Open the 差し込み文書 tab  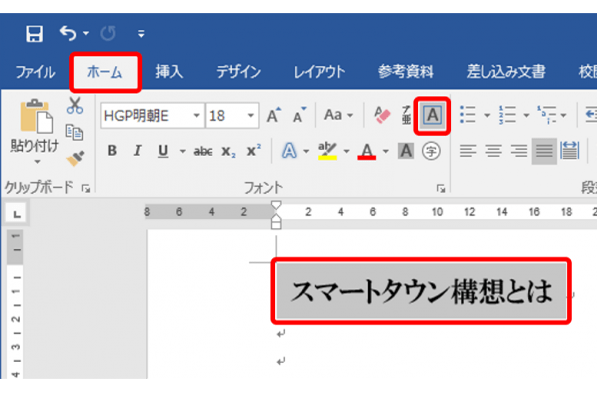click(506, 72)
